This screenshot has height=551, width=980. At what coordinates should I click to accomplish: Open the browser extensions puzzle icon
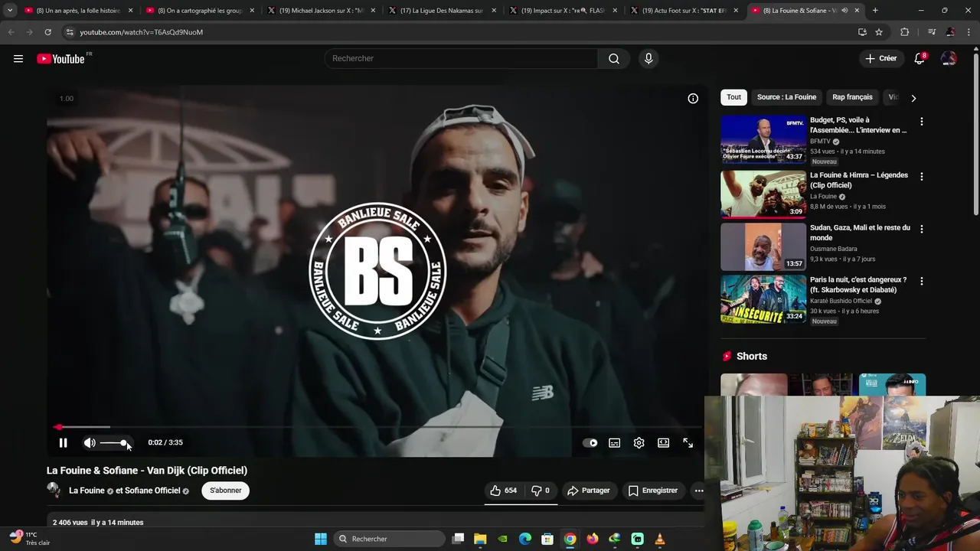click(904, 32)
